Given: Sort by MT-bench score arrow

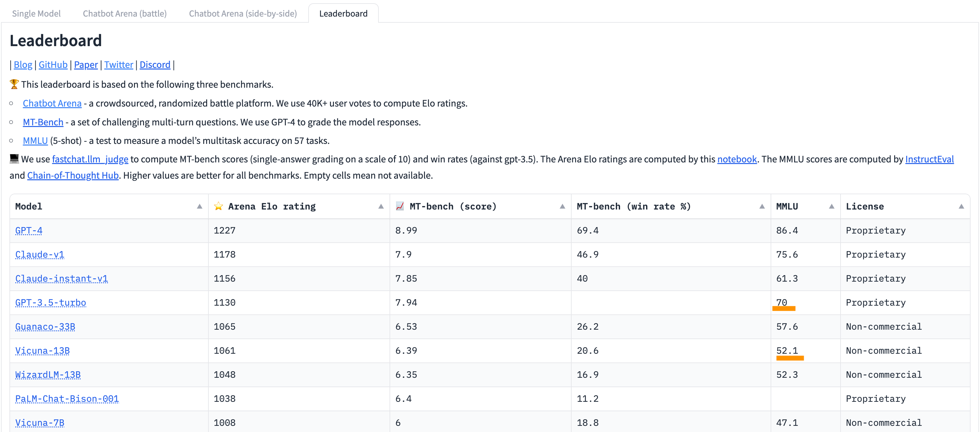Looking at the screenshot, I should click(562, 206).
